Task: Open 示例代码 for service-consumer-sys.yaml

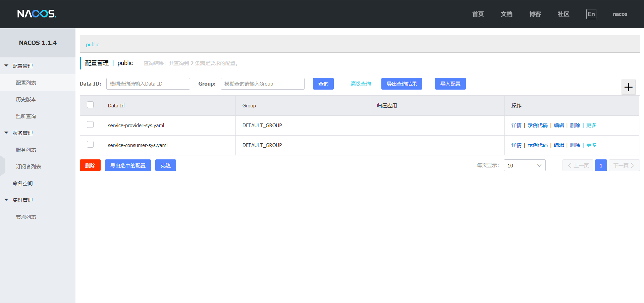Action: (538, 145)
